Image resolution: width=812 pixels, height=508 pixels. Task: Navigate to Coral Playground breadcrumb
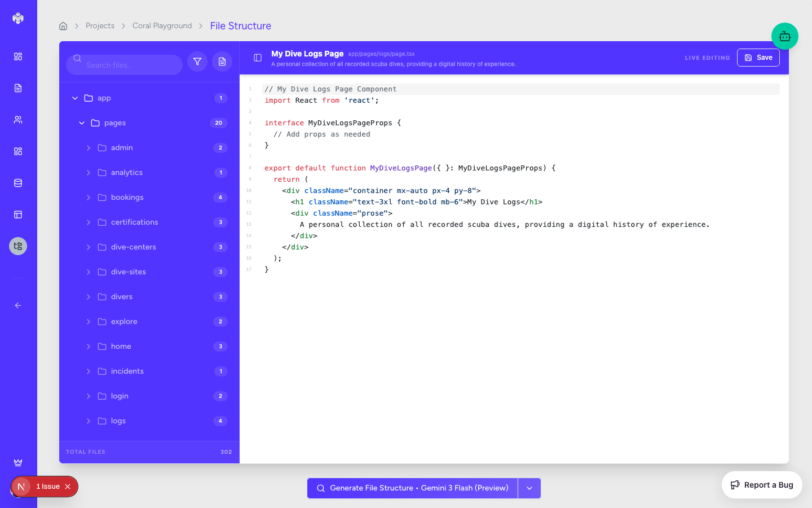pyautogui.click(x=162, y=26)
